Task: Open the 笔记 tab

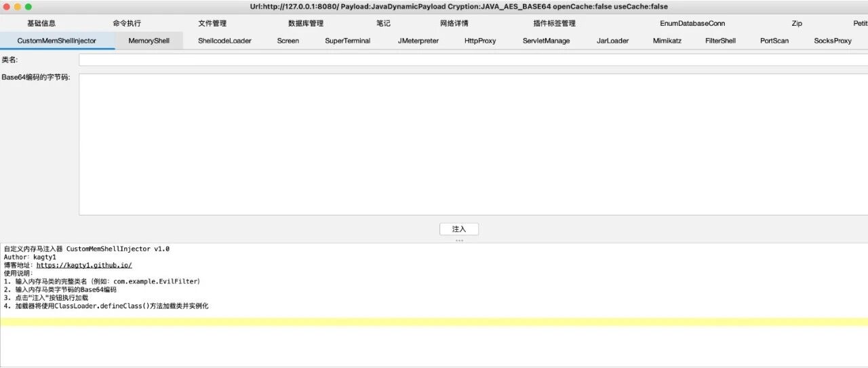Action: [x=383, y=23]
